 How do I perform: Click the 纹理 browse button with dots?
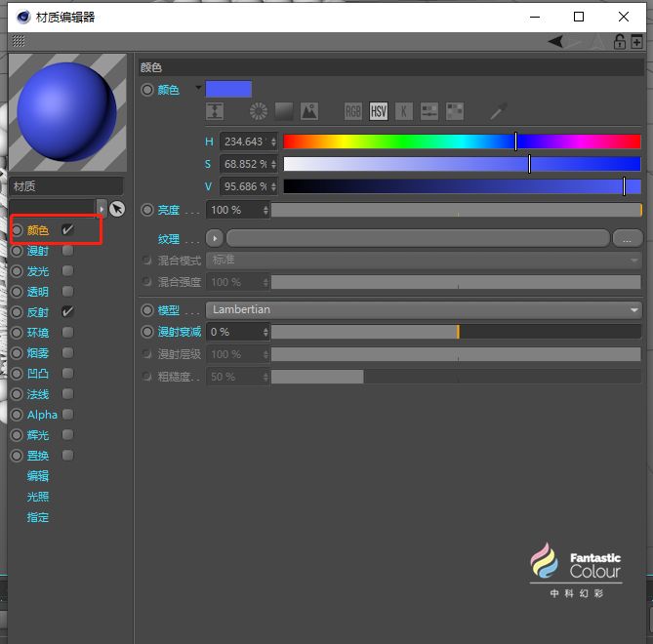tap(628, 238)
